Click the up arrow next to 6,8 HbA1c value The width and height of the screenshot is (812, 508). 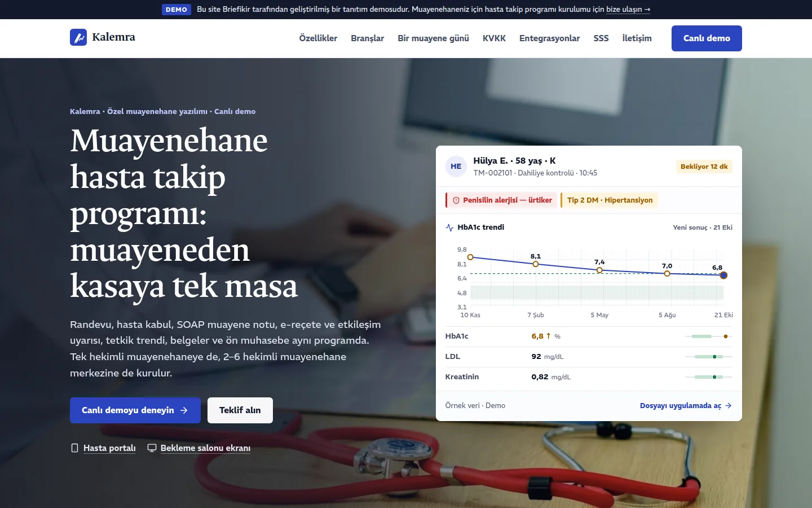pos(548,336)
